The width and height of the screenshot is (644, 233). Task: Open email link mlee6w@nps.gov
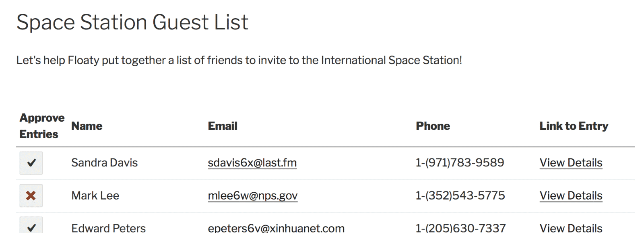[253, 196]
